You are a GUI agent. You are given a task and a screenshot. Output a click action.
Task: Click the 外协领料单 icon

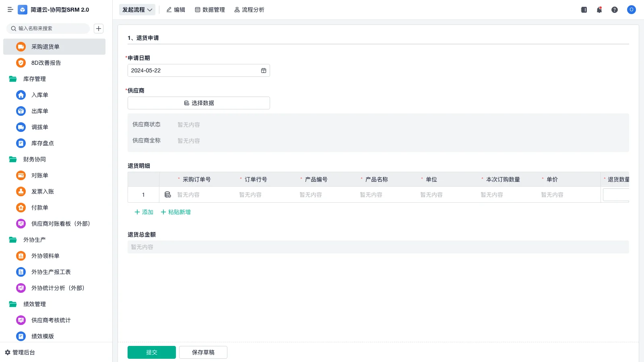21,256
